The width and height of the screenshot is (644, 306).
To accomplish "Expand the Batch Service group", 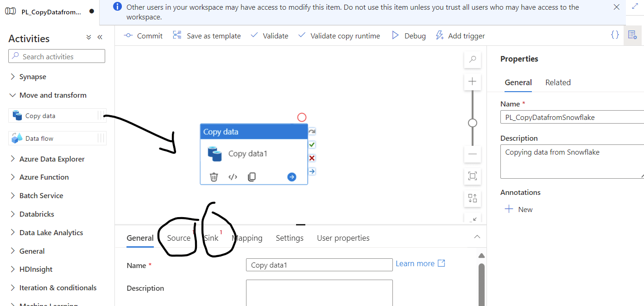I will [x=37, y=195].
